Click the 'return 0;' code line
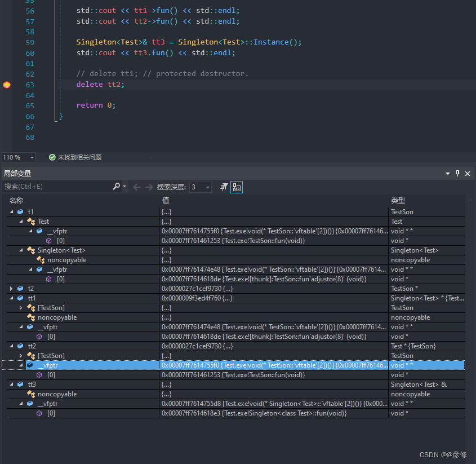 click(x=96, y=105)
